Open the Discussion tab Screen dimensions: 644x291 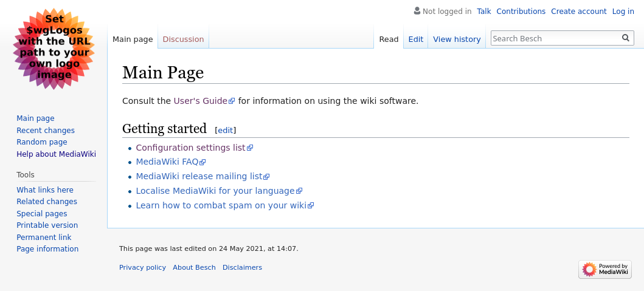tap(183, 39)
